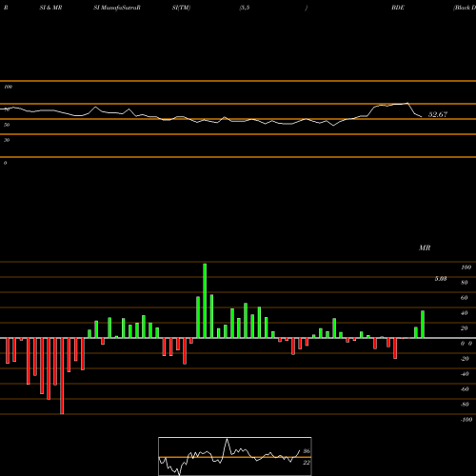Click the -40 label on MR axis
The image size is (476, 476).
(465, 374)
